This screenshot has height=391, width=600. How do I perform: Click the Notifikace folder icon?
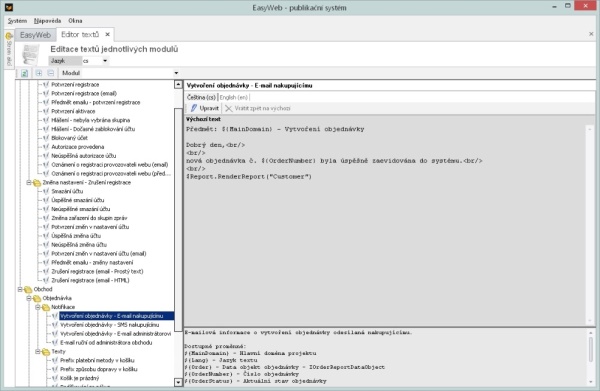(x=46, y=307)
